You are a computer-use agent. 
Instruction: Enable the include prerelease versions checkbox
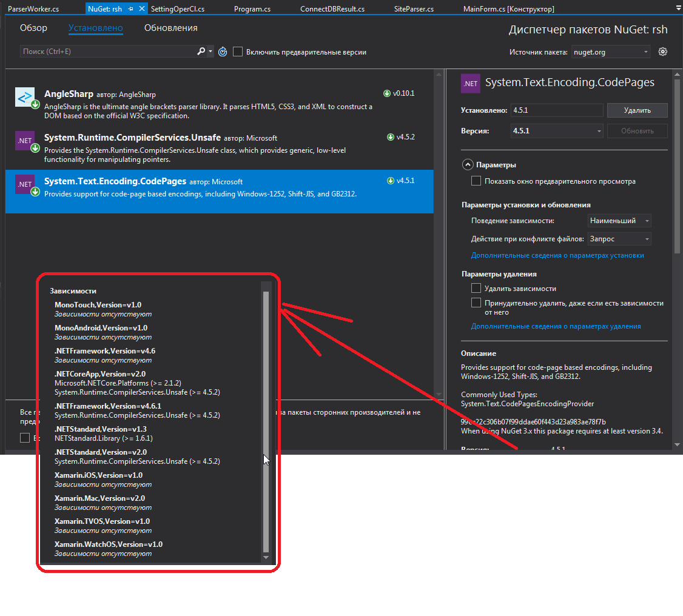(238, 52)
